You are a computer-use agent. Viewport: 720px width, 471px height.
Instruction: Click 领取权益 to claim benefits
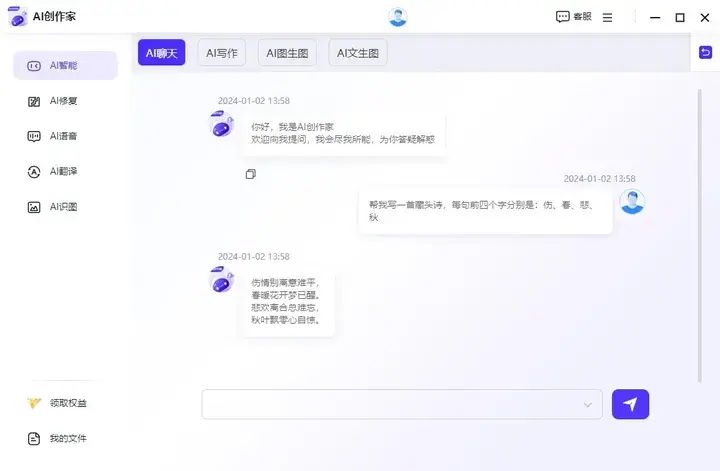point(64,403)
